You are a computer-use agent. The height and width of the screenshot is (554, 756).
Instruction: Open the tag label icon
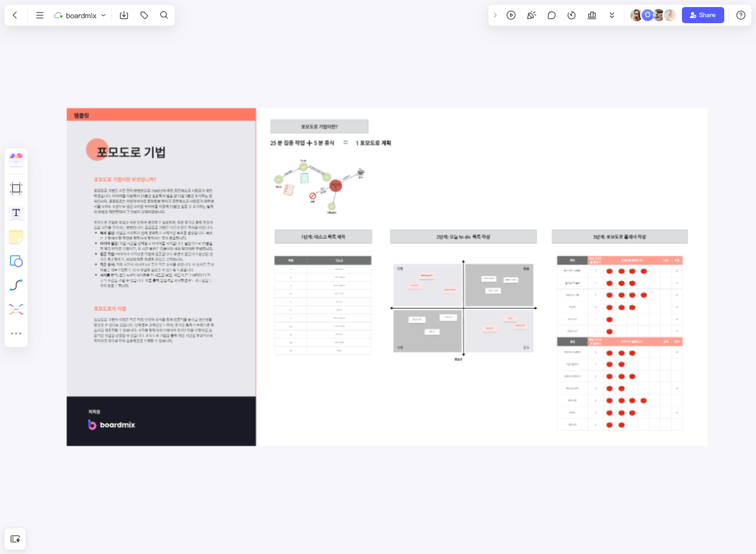[144, 15]
